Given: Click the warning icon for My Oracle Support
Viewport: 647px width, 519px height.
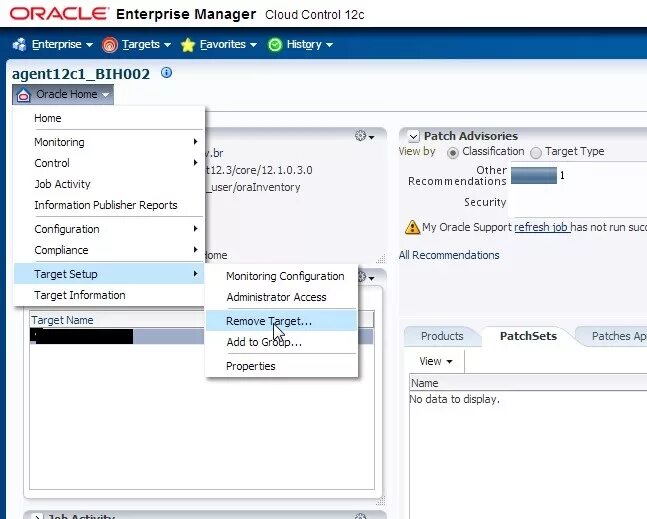Looking at the screenshot, I should 412,227.
